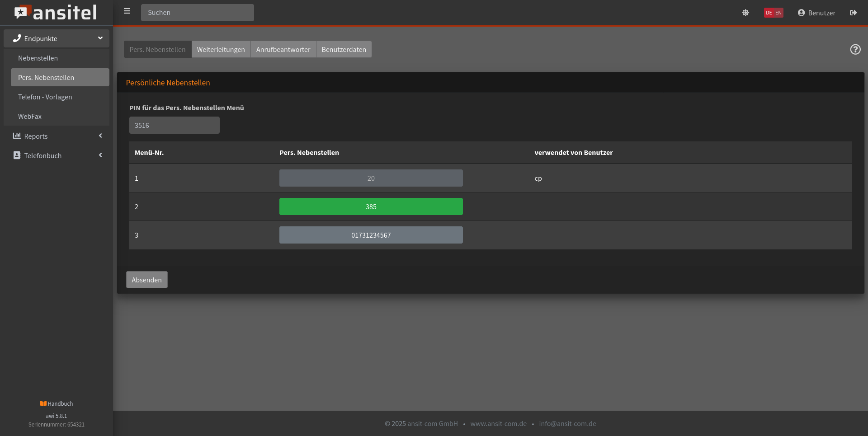
Task: Switch to the Weiterleitungen tab
Action: [x=221, y=49]
